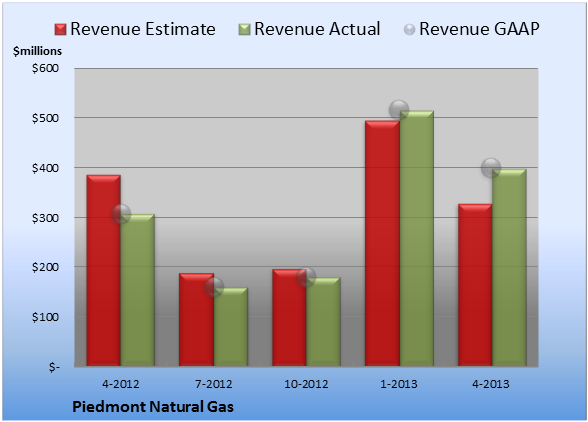
Task: Click the 10-2012 category label
Action: coord(306,384)
